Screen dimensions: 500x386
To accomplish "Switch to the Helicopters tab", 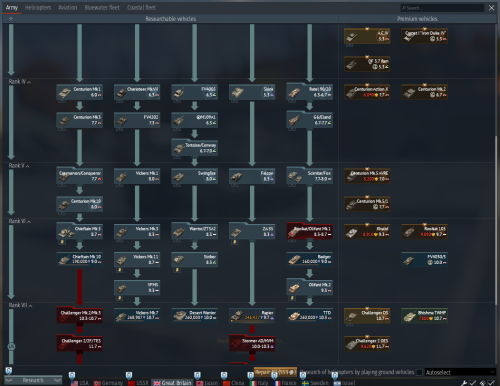I will (x=38, y=8).
